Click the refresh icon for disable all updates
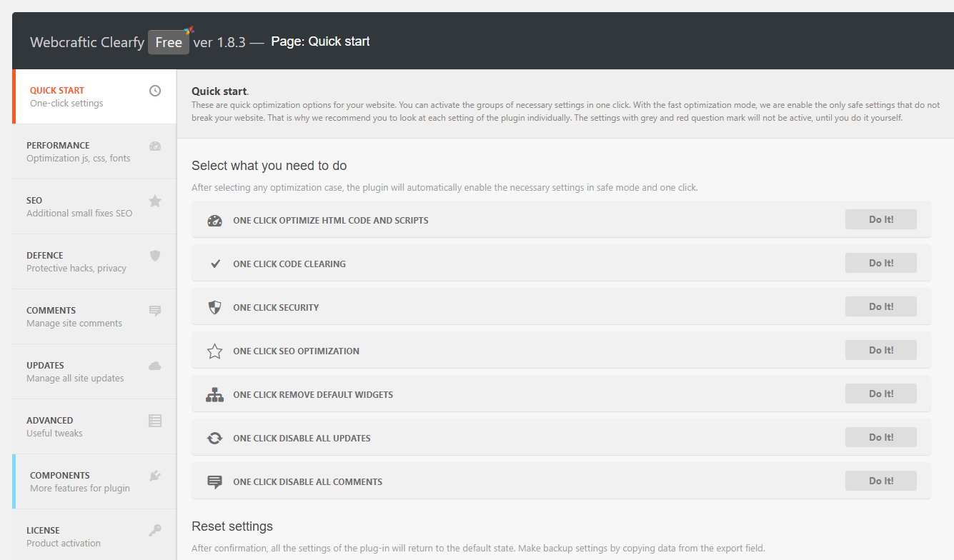Image resolution: width=954 pixels, height=560 pixels. tap(214, 437)
